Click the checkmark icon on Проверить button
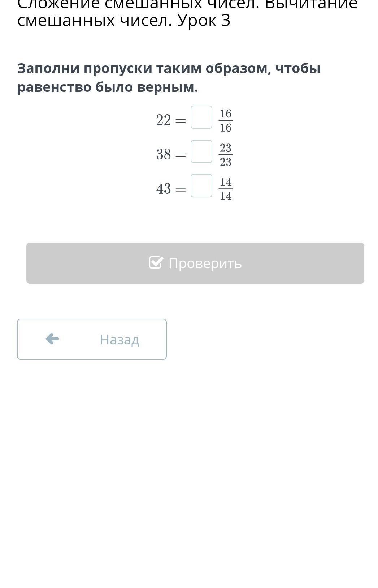378x588 pixels. tap(156, 263)
